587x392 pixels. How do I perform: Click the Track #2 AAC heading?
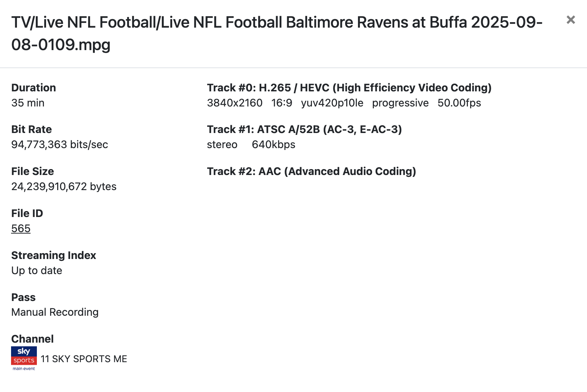pos(311,172)
